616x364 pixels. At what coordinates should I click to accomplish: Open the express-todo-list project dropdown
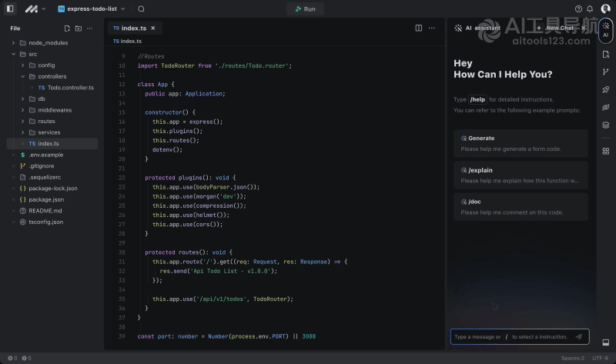click(91, 8)
